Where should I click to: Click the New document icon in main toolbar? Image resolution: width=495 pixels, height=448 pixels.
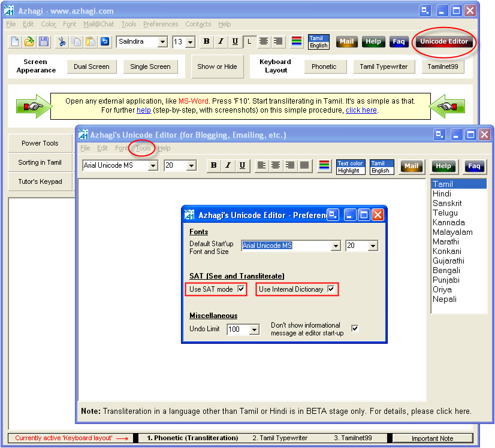[x=15, y=42]
